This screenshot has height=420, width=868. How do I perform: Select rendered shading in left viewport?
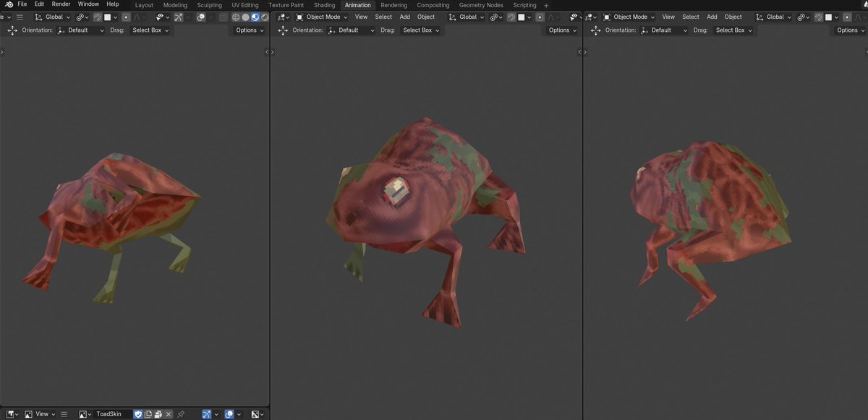point(264,17)
